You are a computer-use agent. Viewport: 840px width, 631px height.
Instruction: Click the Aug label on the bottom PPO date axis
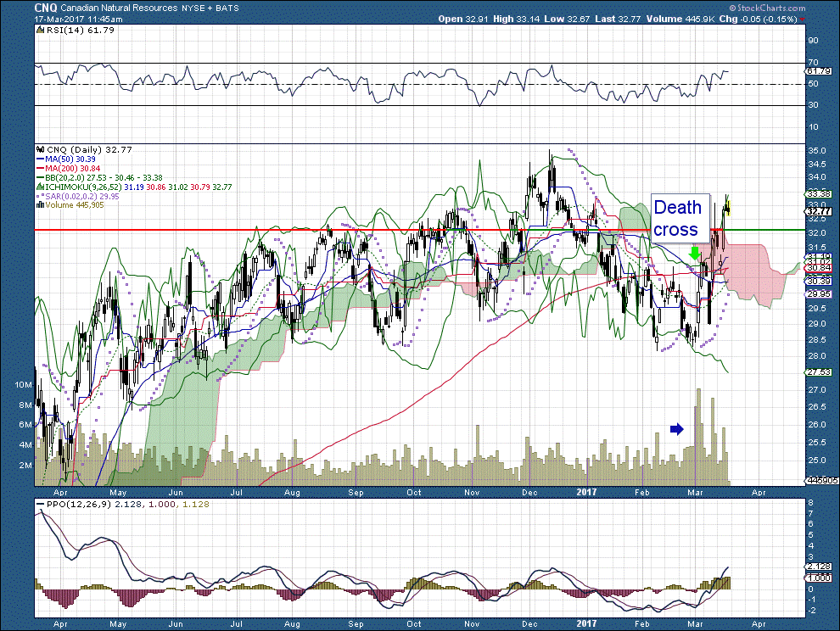[x=292, y=624]
